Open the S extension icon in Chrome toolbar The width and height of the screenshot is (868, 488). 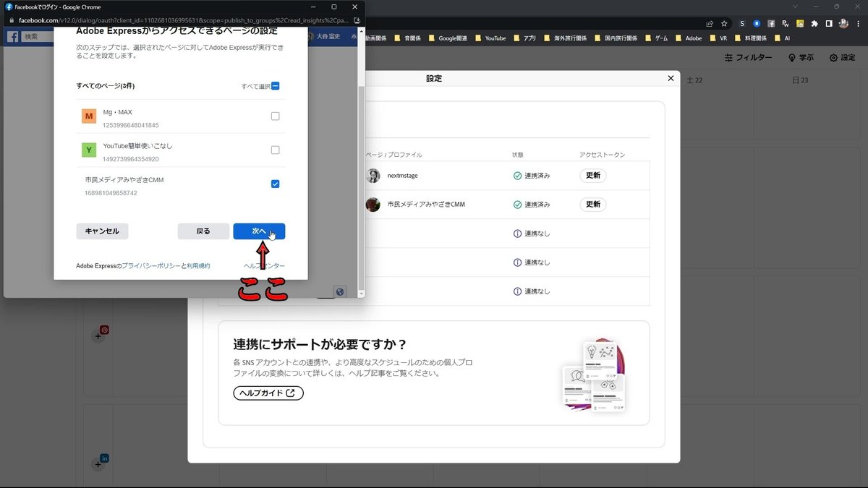pyautogui.click(x=742, y=23)
